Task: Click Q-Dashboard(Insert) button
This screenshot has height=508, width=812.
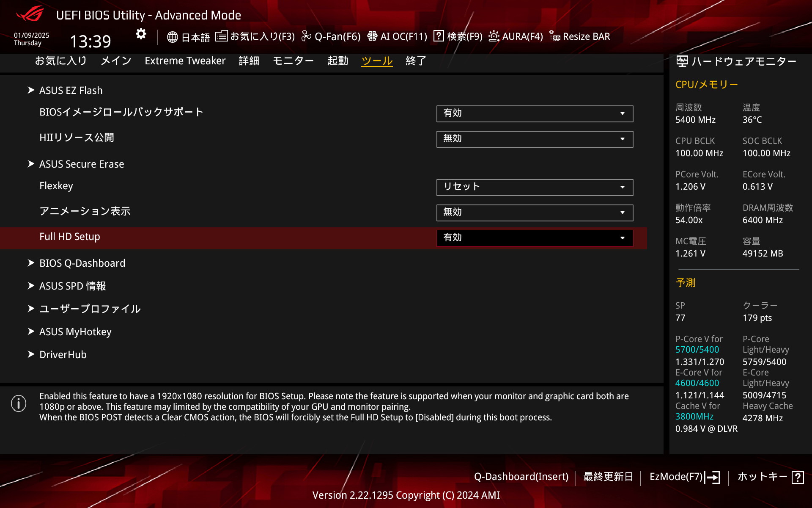Action: coord(521,477)
